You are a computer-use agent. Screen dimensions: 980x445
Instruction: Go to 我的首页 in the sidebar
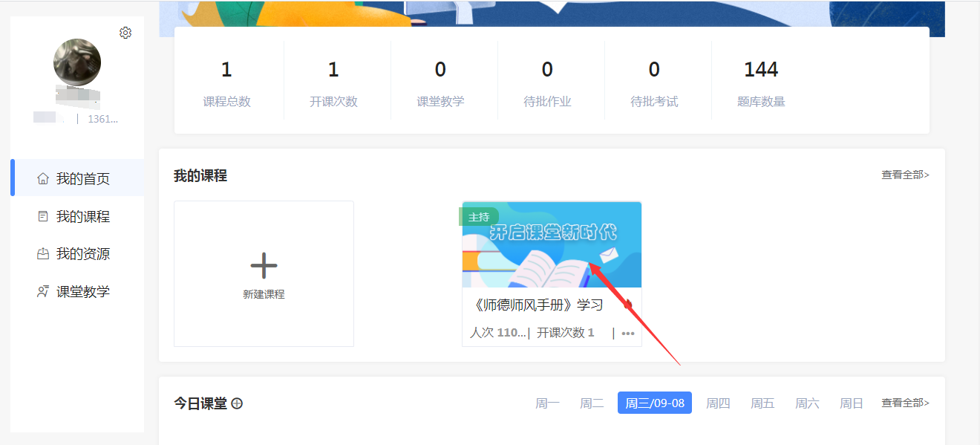tap(77, 178)
